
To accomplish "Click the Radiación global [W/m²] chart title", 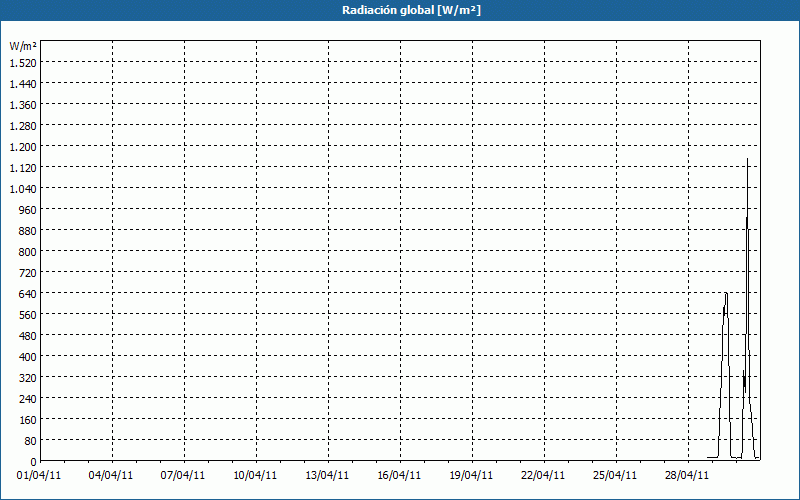I will [411, 10].
